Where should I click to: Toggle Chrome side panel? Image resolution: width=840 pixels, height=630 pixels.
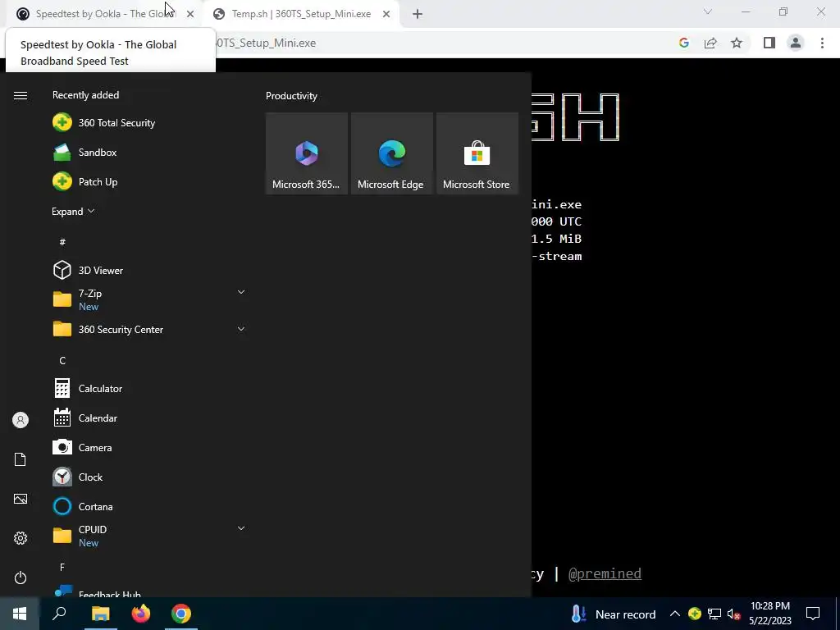(769, 43)
